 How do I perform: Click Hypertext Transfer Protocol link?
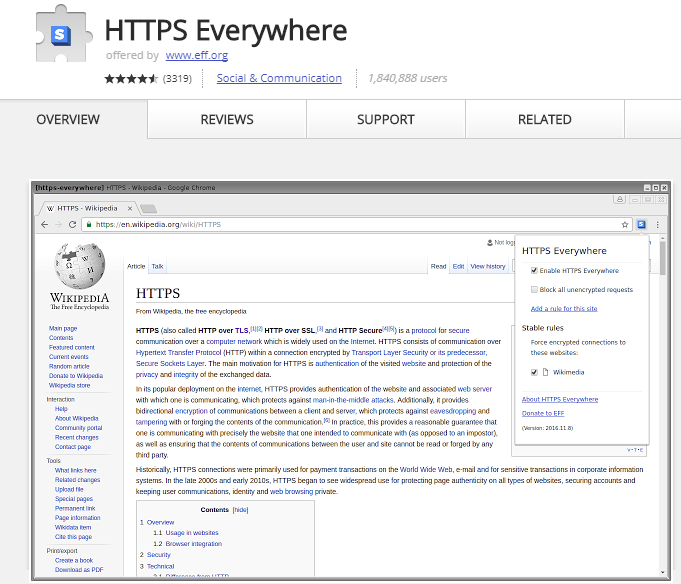click(179, 353)
